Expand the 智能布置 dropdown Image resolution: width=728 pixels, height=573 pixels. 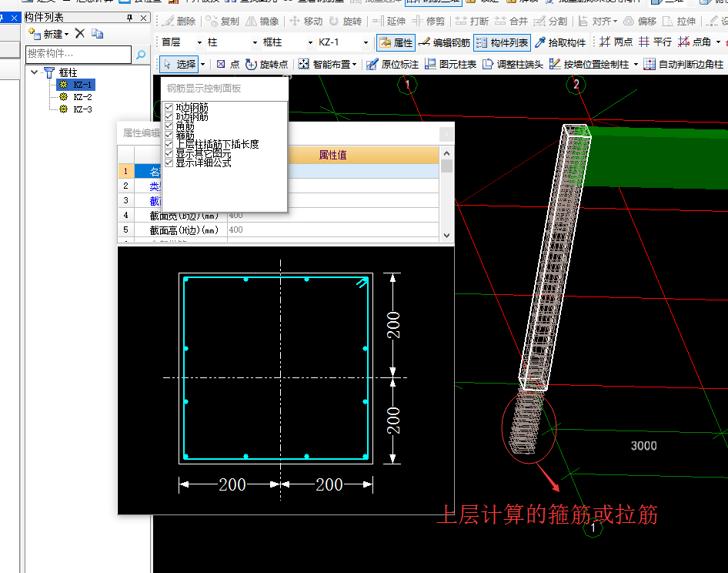point(354,64)
